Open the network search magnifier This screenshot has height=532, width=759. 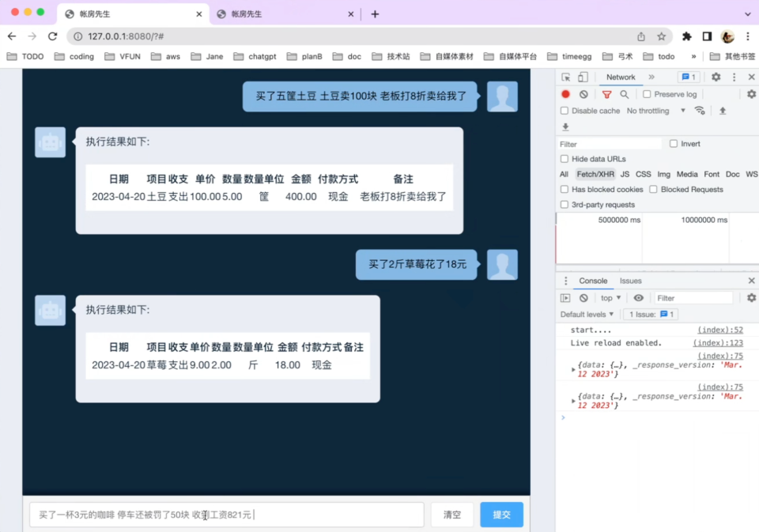625,94
